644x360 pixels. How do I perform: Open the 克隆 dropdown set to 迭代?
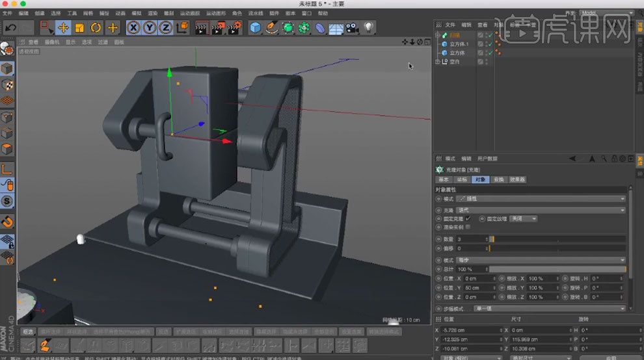click(540, 210)
